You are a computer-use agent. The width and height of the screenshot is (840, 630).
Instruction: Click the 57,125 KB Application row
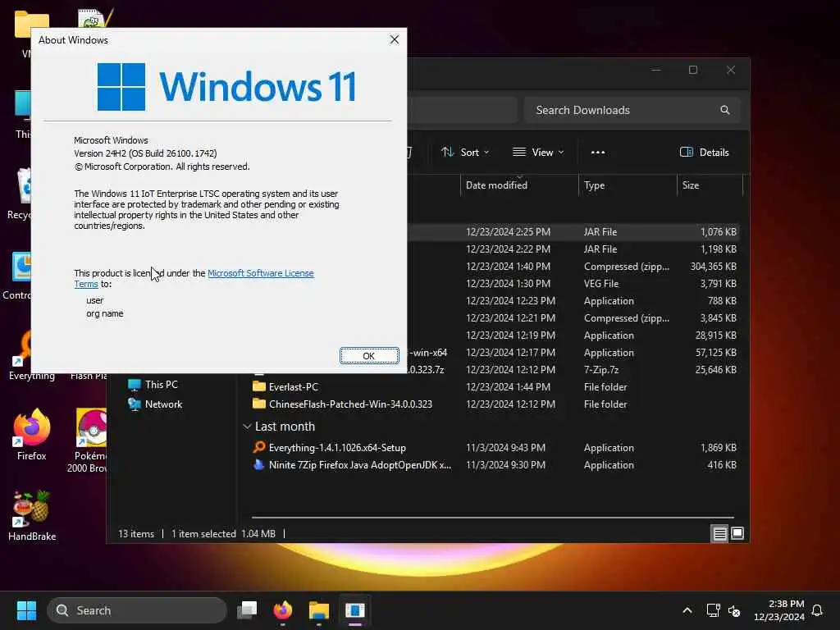click(573, 353)
